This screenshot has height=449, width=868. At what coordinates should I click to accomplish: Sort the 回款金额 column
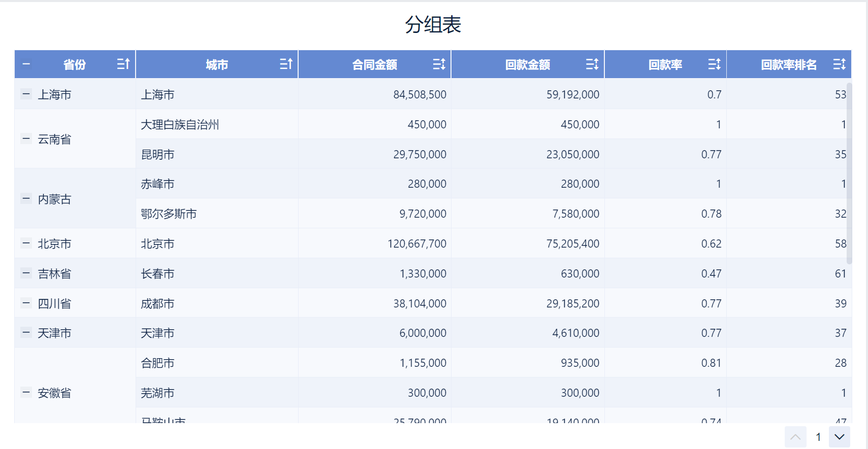592,64
